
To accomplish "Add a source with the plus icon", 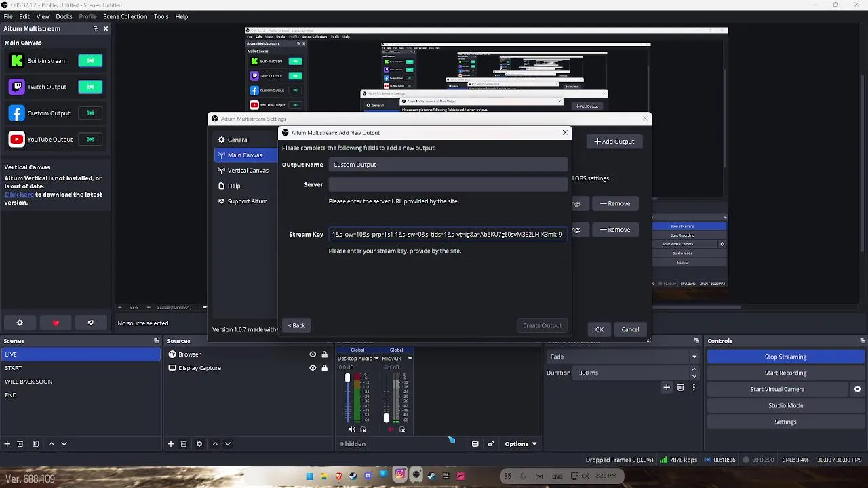I will (x=171, y=444).
